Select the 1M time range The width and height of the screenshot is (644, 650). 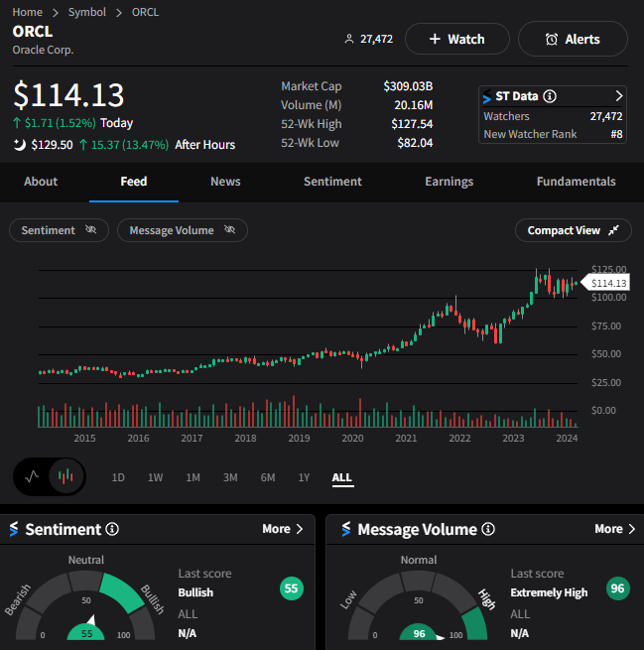coord(193,477)
